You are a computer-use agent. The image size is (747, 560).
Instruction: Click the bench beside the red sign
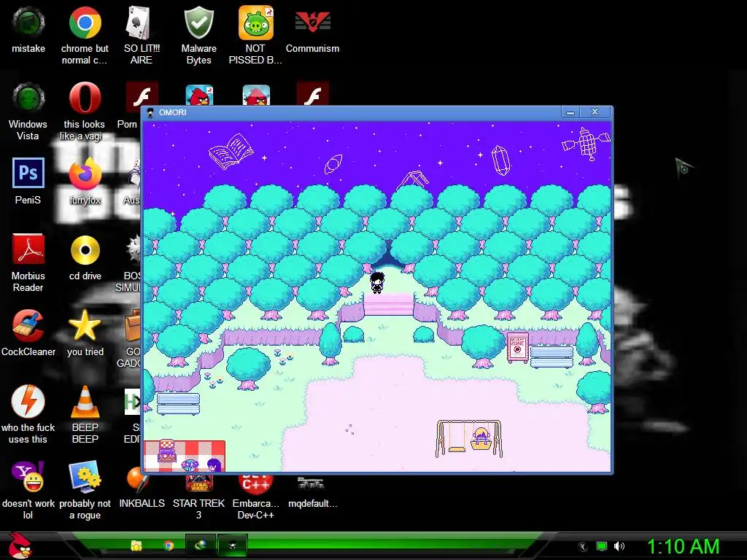point(551,357)
